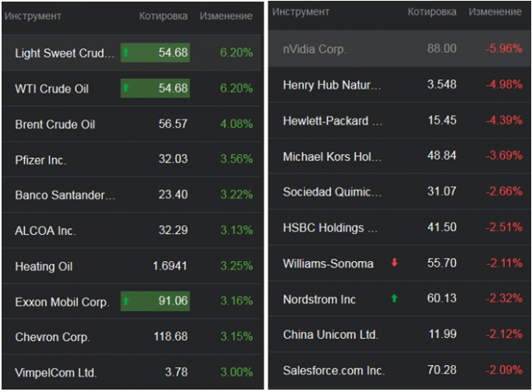Sort right table by Изменение header
The width and height of the screenshot is (532, 392).
495,12
